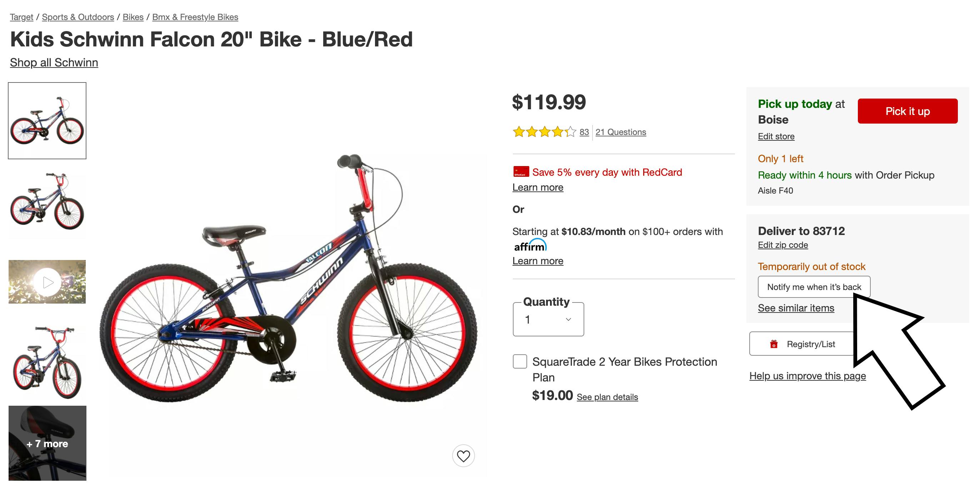Open the '21 Questions' link

tap(620, 132)
